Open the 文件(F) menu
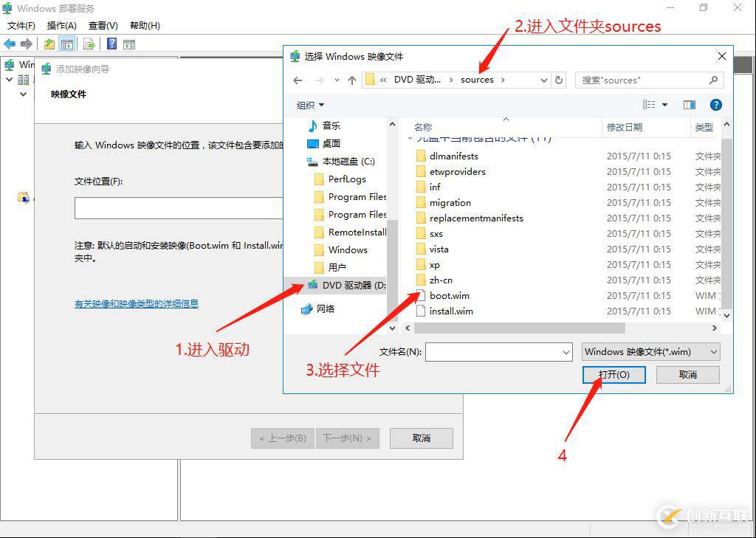 point(21,26)
